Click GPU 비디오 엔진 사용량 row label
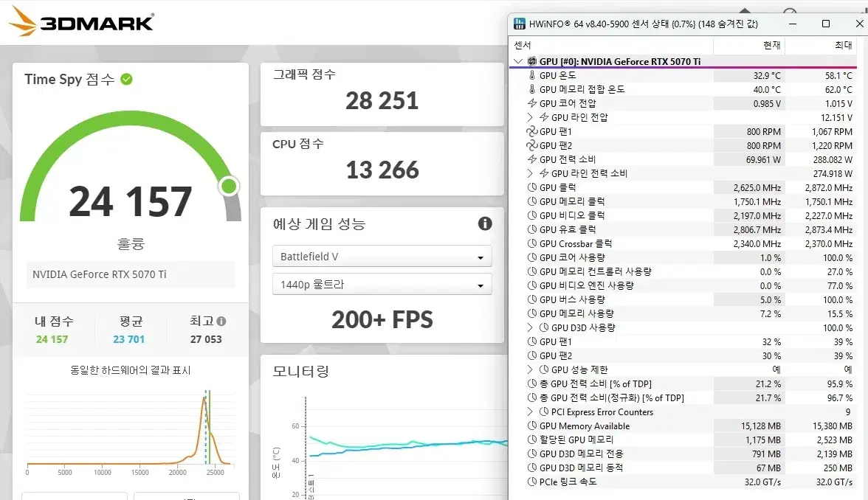 click(587, 285)
